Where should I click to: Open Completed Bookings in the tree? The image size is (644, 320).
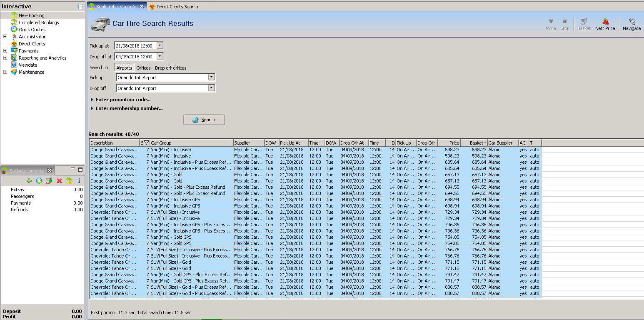click(x=39, y=22)
